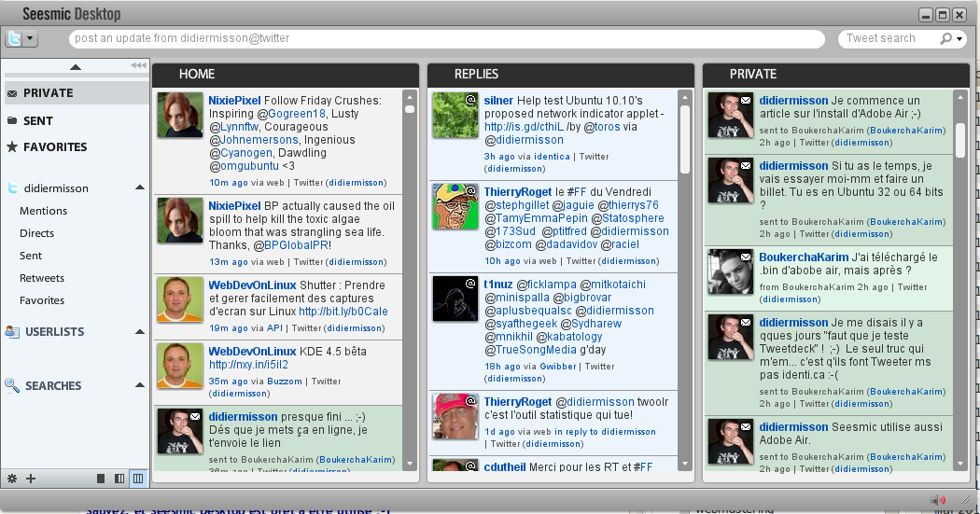Click the plus add icon
Viewport: 980px width, 514px height.
[x=31, y=479]
